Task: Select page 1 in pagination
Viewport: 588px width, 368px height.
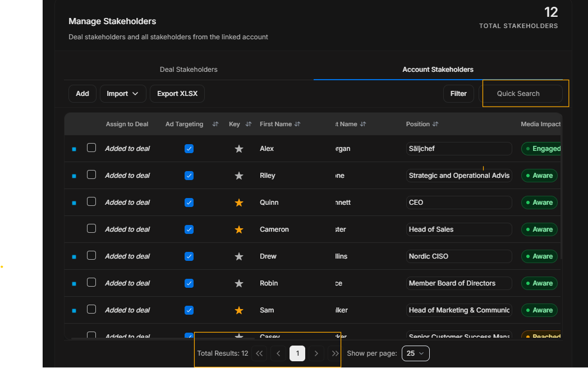Action: [297, 353]
